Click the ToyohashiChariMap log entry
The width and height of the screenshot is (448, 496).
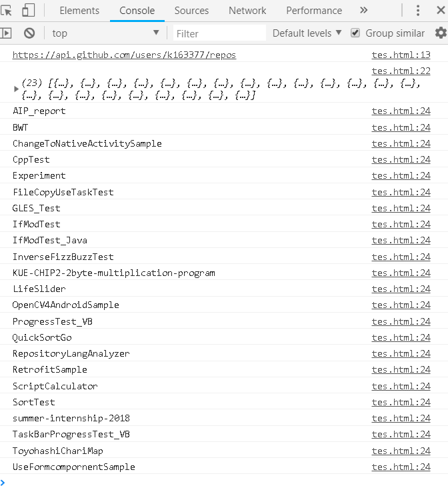click(x=58, y=451)
